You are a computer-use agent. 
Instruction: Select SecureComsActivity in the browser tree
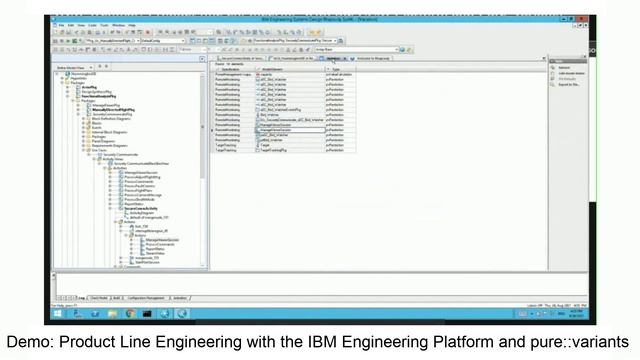[x=141, y=209]
